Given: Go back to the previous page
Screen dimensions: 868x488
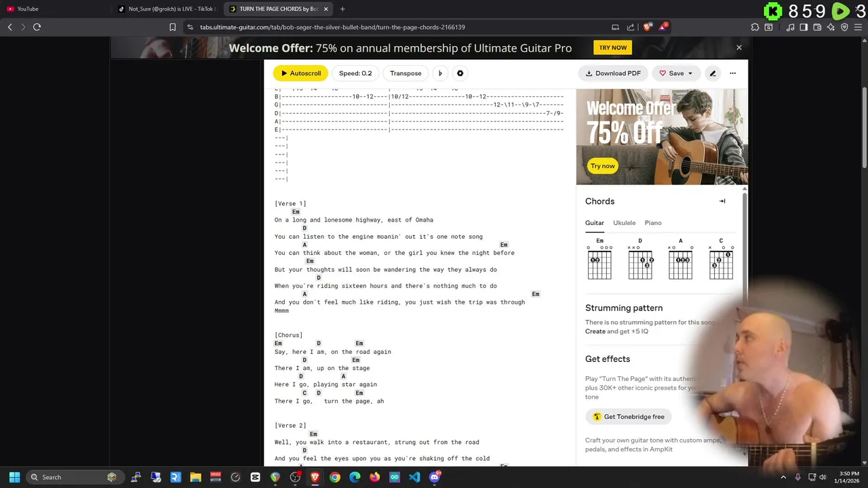Looking at the screenshot, I should pos(10,27).
